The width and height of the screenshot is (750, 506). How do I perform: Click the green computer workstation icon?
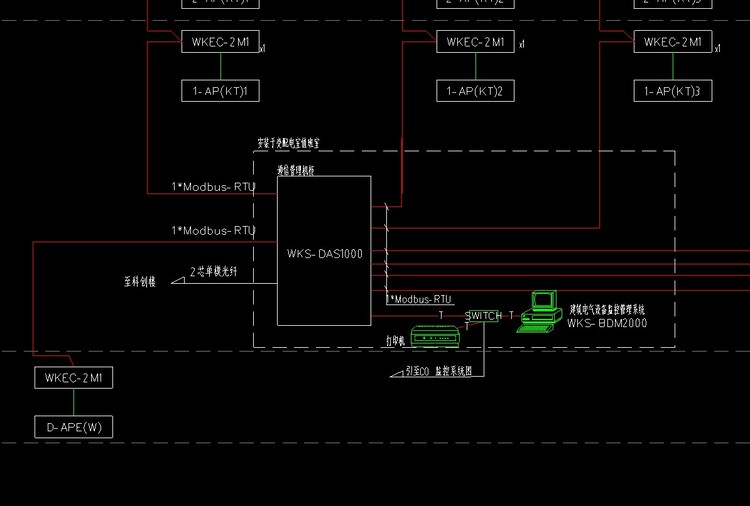[540, 311]
